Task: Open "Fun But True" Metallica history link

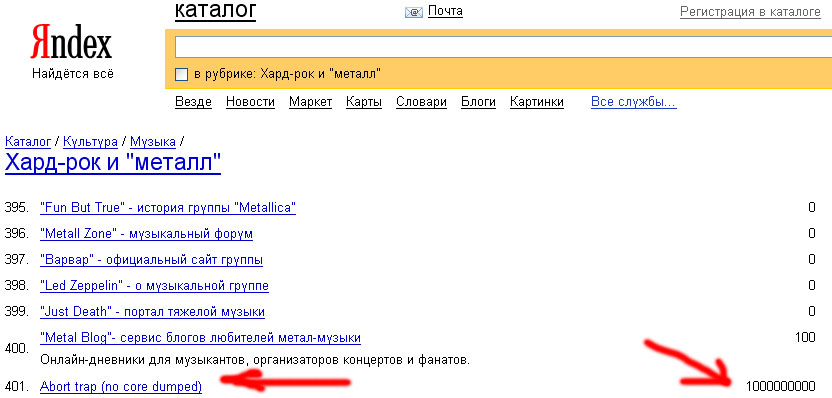Action: click(x=168, y=207)
